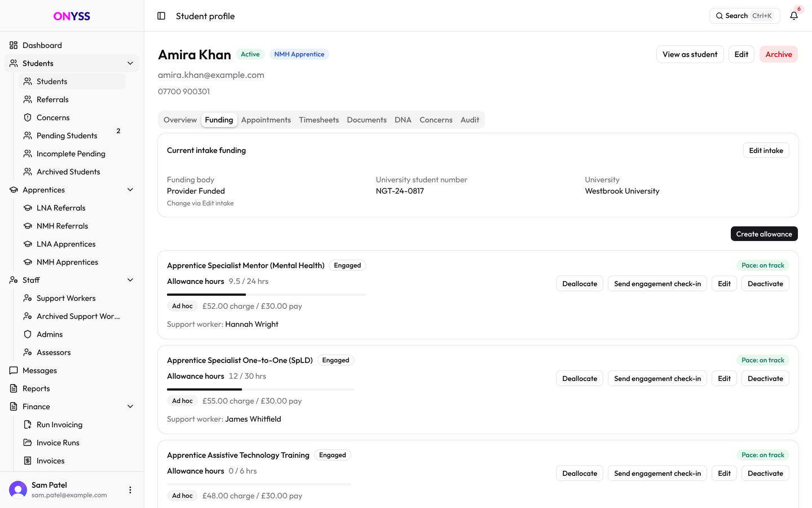This screenshot has height=508, width=812.
Task: Open the user menu three-dot icon
Action: (x=130, y=490)
